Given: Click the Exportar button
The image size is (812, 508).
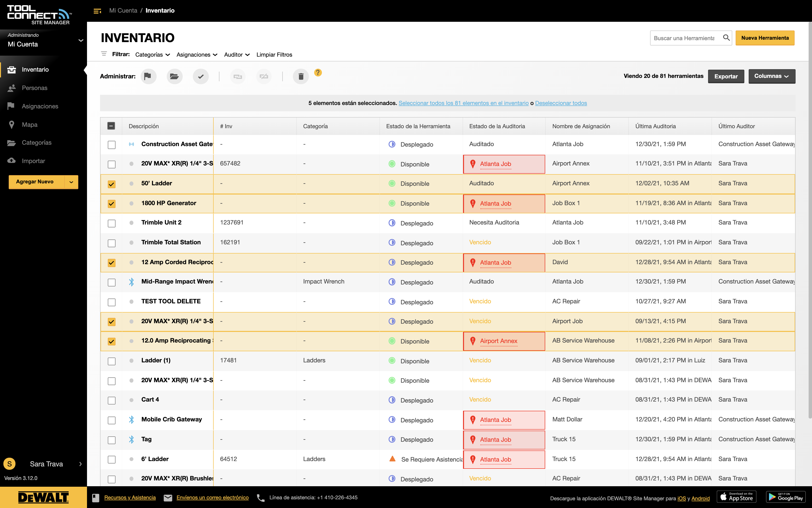Looking at the screenshot, I should [726, 76].
